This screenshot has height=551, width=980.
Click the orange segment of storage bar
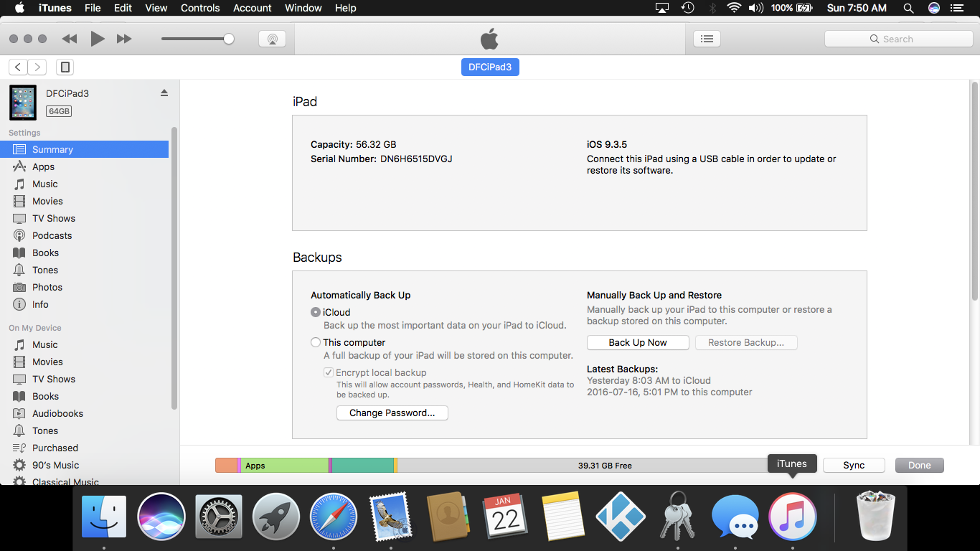point(226,465)
